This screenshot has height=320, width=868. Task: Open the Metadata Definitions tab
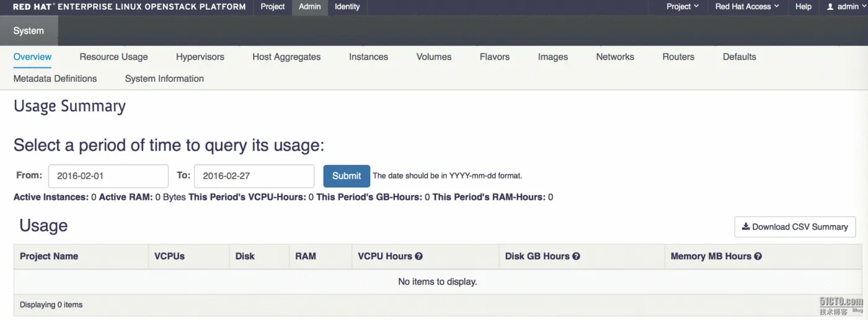coord(55,79)
